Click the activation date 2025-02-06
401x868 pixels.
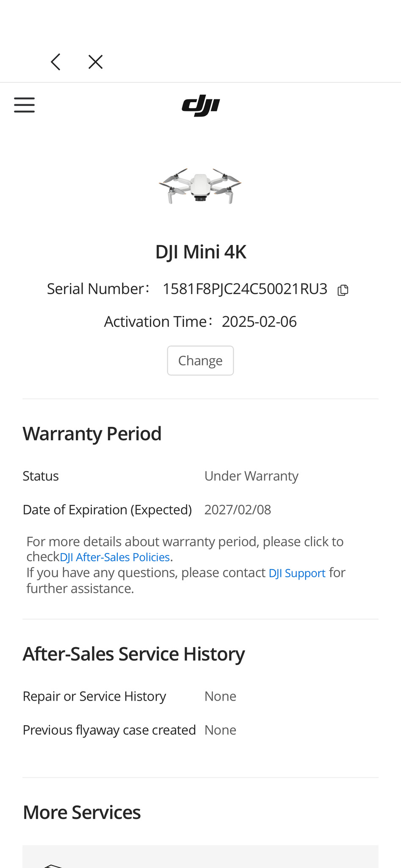(x=259, y=322)
